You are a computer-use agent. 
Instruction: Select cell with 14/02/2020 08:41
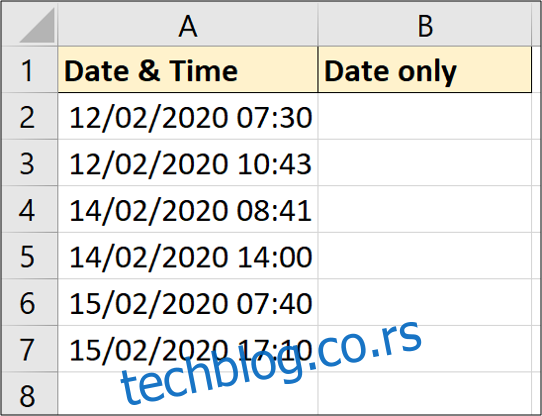pyautogui.click(x=188, y=209)
